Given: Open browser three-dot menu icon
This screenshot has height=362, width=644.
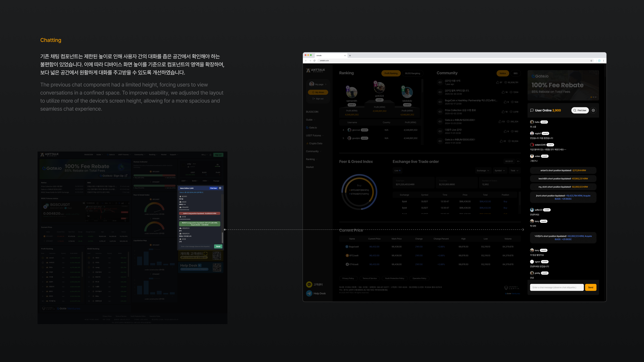Looking at the screenshot, I should coord(604,61).
